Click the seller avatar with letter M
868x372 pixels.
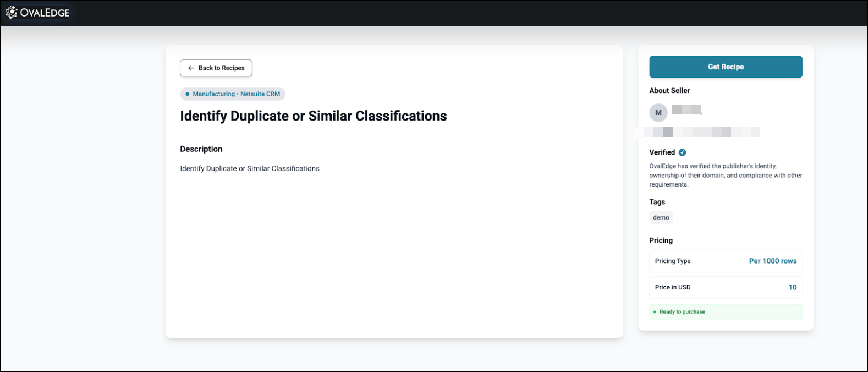pyautogui.click(x=658, y=113)
